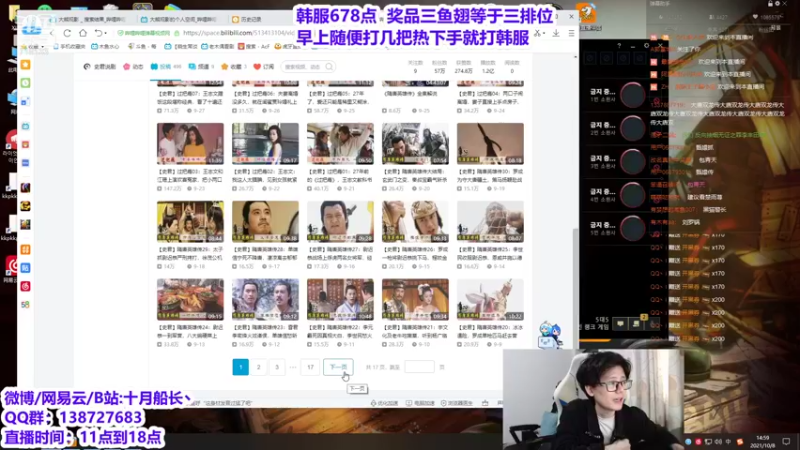The height and width of the screenshot is (450, 800).
Task: Open the 频道 tab on the space page
Action: pos(201,67)
